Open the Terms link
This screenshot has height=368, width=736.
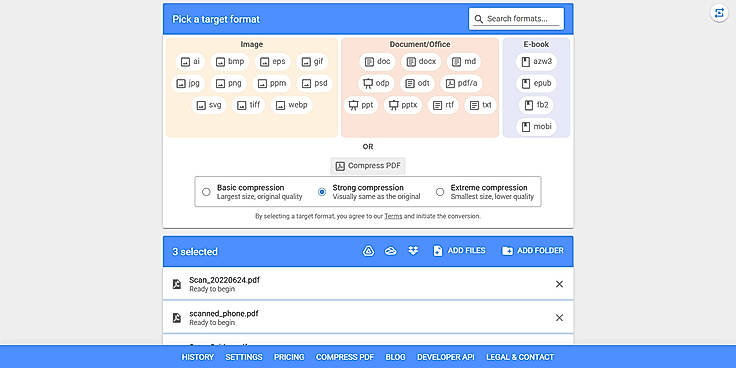pyautogui.click(x=393, y=216)
